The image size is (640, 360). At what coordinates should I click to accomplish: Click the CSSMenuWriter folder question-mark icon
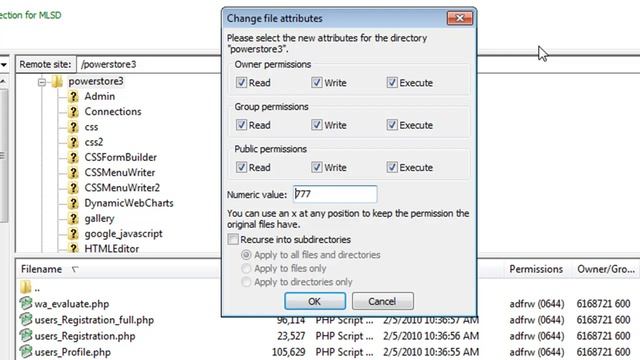(x=73, y=173)
